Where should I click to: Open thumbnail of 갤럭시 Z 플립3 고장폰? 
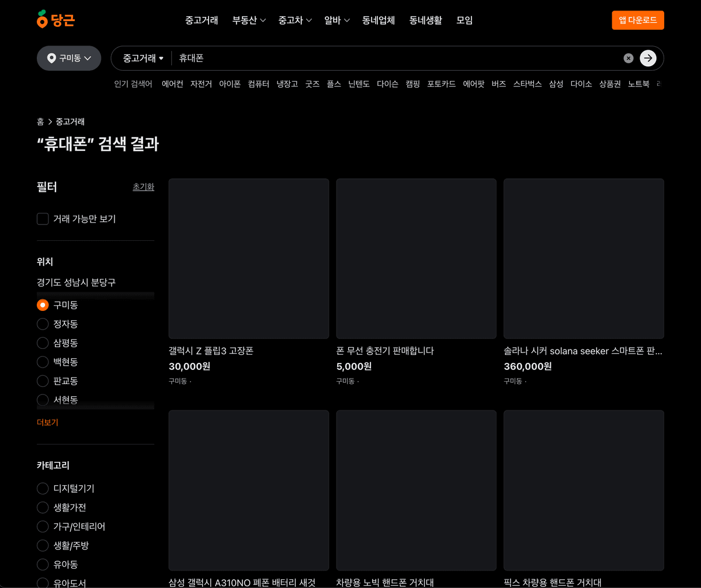pyautogui.click(x=249, y=258)
